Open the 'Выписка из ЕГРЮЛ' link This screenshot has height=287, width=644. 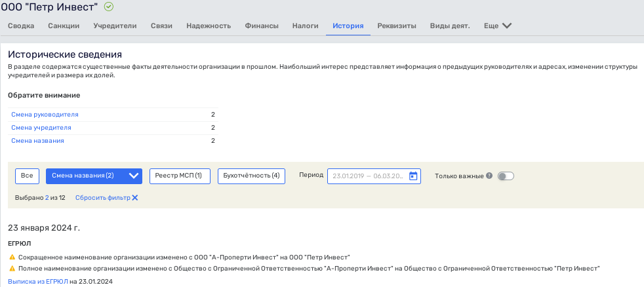37,282
